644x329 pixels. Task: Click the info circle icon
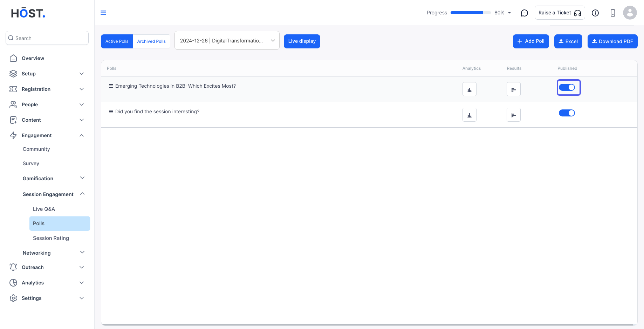click(x=595, y=13)
